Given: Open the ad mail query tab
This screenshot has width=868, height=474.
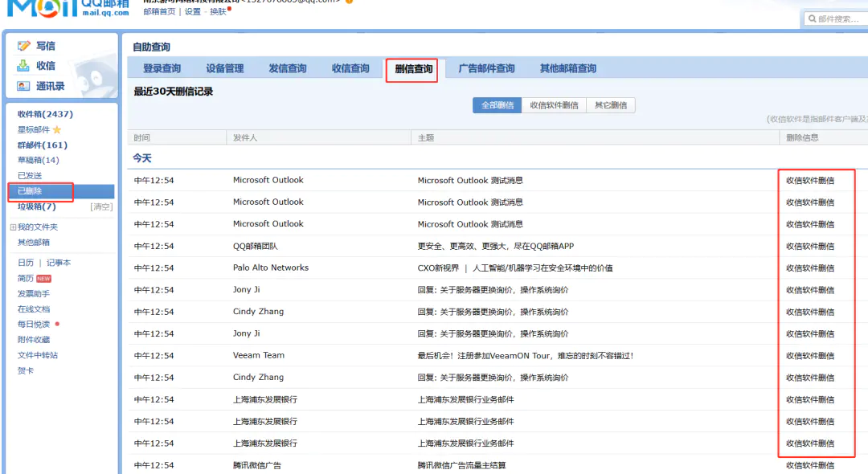Looking at the screenshot, I should pos(486,68).
